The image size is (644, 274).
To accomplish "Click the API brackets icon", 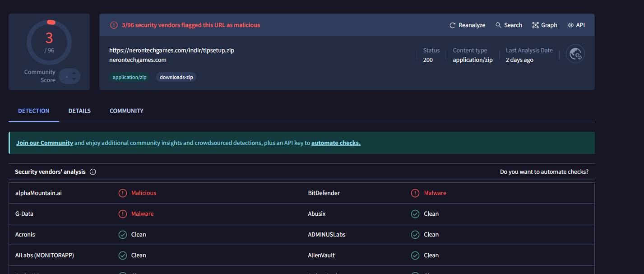I will point(571,25).
